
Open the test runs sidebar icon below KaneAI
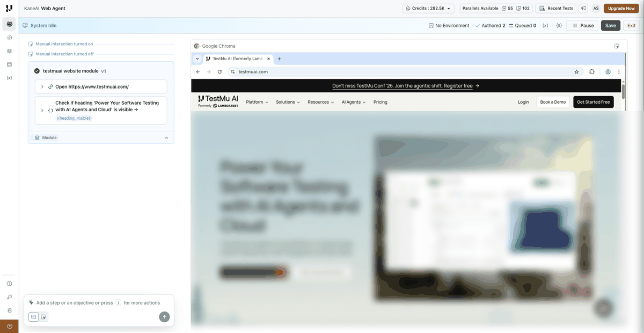pos(9,38)
